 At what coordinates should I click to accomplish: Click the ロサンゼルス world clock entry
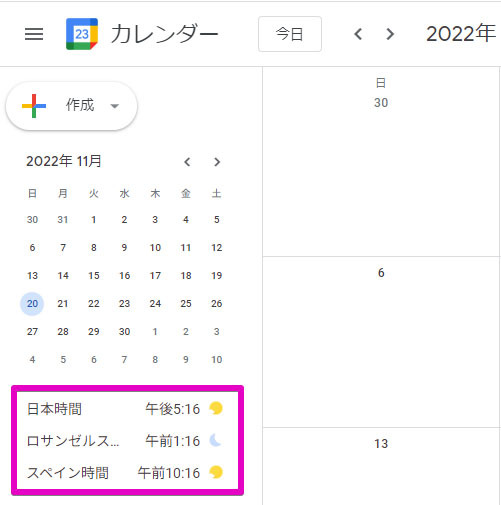click(125, 441)
